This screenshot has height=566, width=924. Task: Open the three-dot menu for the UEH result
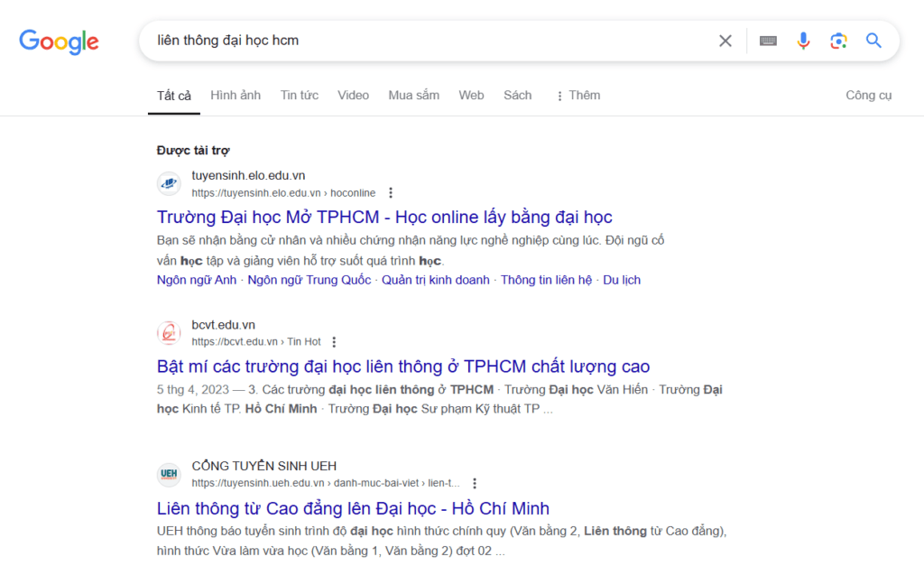click(x=475, y=484)
